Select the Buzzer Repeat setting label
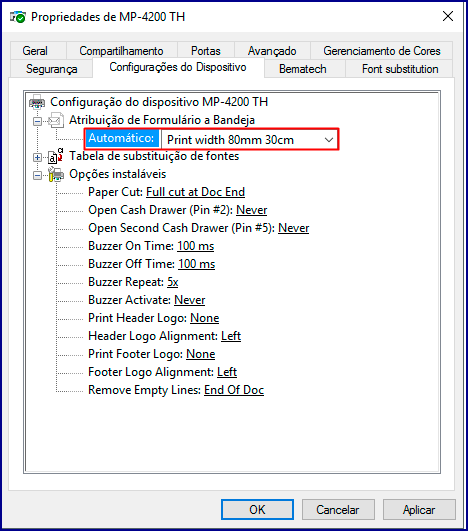This screenshot has height=531, width=468. tap(126, 282)
